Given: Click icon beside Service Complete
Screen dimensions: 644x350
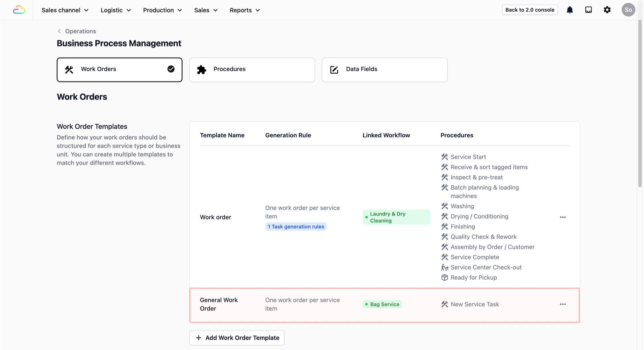Looking at the screenshot, I should pos(445,257).
